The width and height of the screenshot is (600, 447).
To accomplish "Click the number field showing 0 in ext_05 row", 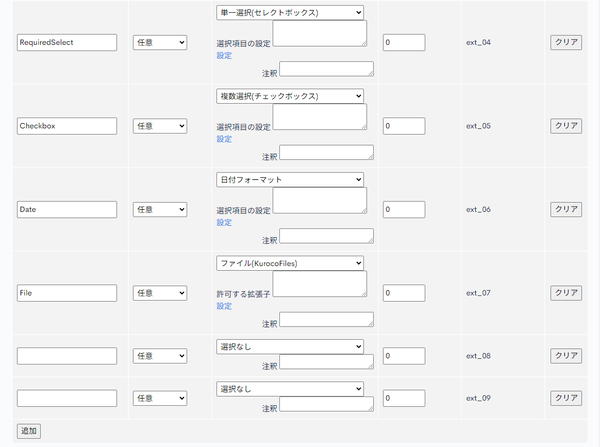I will [404, 126].
